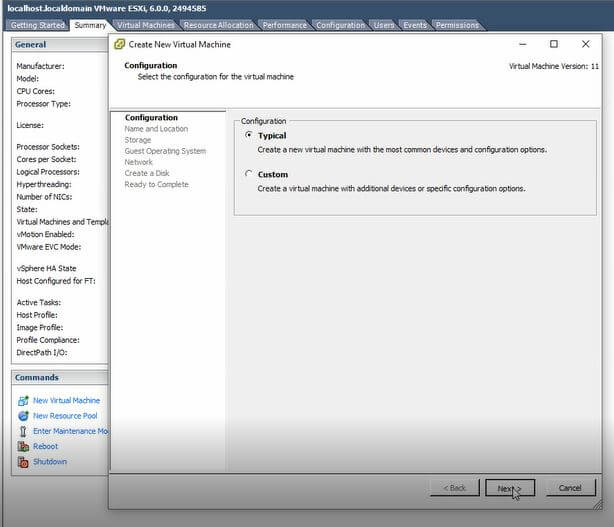Select the Name and Location wizard step
This screenshot has height=527, width=614.
coord(156,129)
